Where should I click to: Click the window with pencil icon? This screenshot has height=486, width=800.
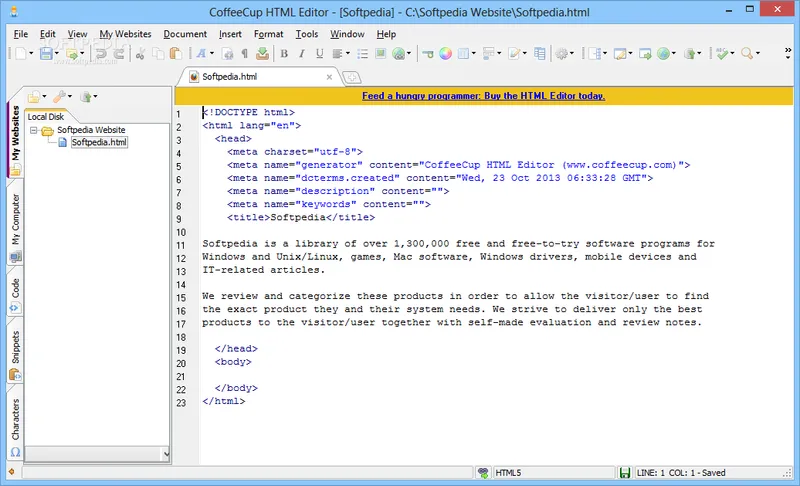click(620, 53)
